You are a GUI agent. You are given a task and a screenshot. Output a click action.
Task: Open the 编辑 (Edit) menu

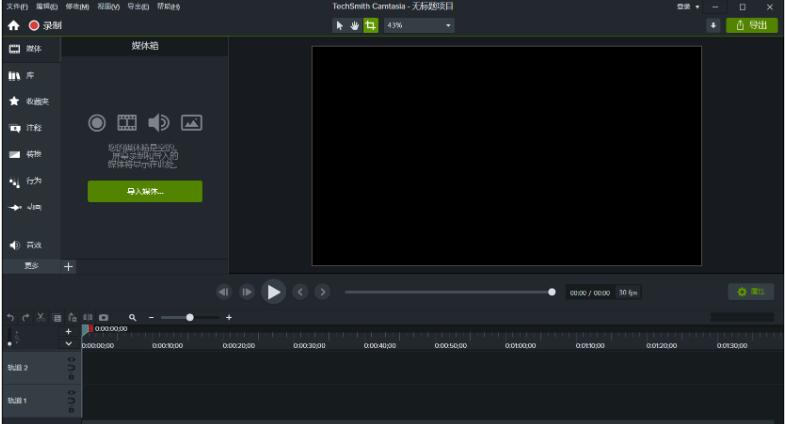47,7
